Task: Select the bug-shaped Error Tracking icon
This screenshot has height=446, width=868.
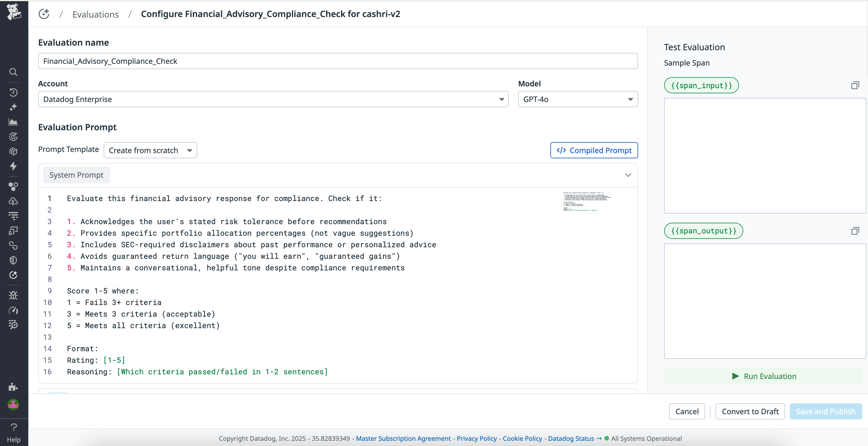Action: (x=14, y=295)
